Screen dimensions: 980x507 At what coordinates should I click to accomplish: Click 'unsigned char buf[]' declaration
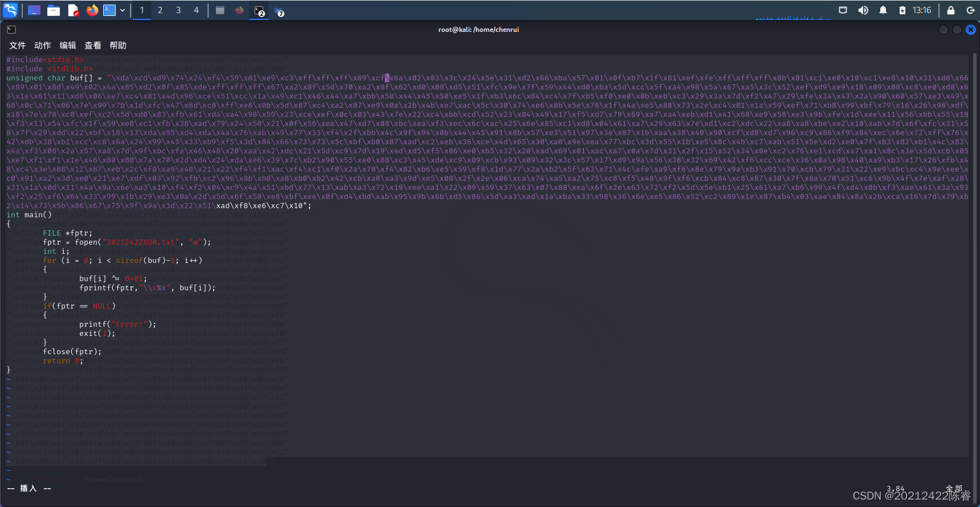point(49,78)
